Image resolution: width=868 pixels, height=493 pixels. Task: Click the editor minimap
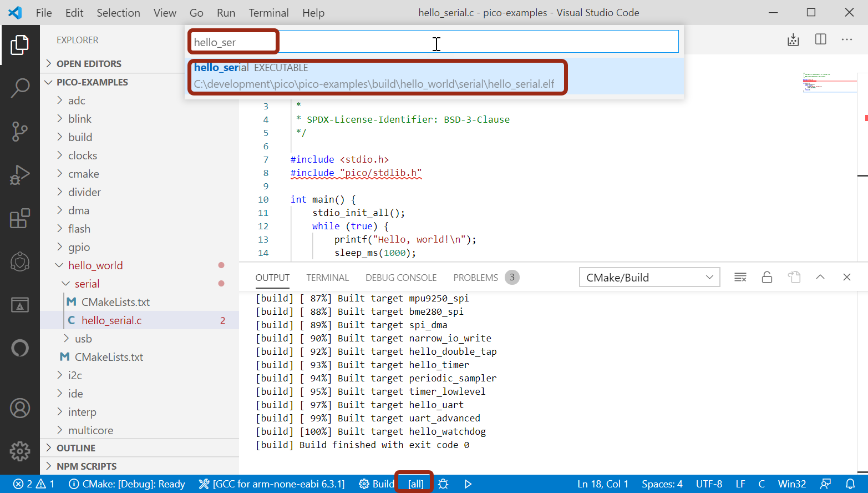(x=829, y=82)
